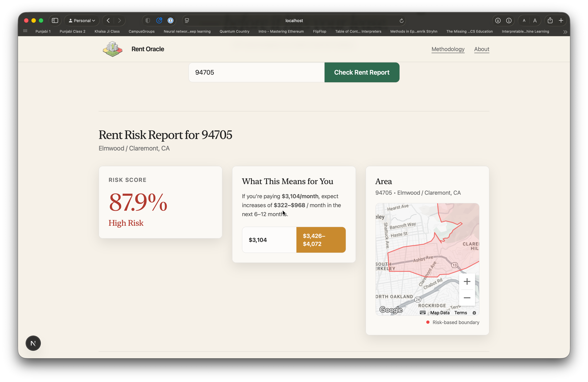Click the Rent Oracle logo icon
588x382 pixels.
113,49
